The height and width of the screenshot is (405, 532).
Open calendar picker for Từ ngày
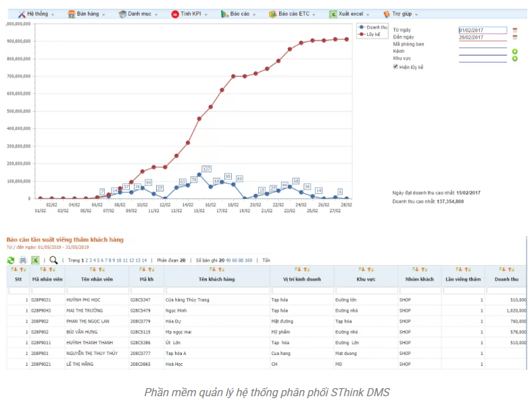[514, 30]
